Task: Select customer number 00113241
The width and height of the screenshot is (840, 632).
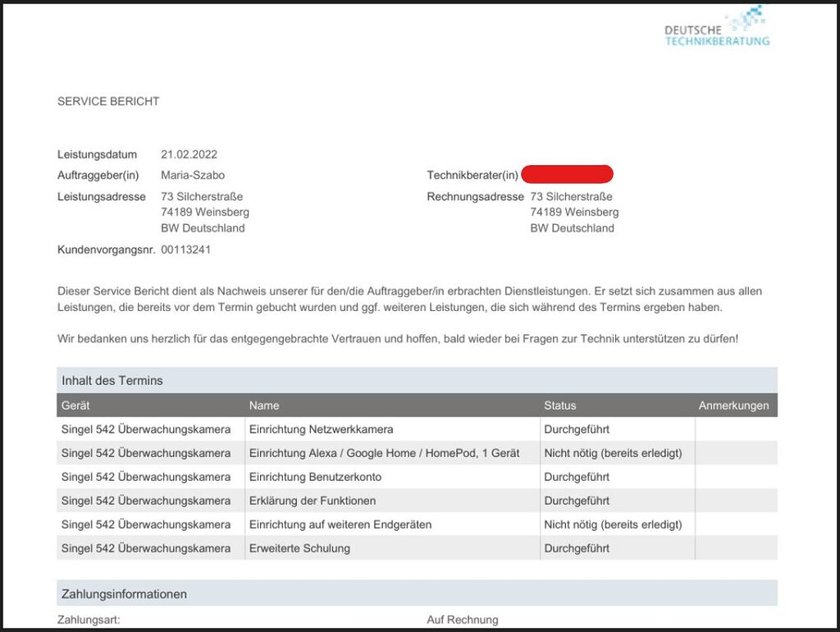Action: point(186,250)
